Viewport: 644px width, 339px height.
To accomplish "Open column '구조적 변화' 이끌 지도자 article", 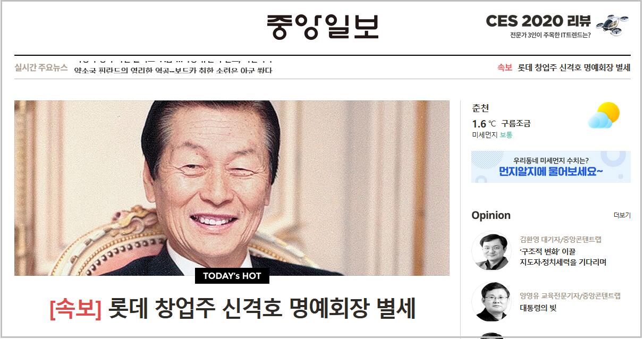I will click(x=563, y=257).
